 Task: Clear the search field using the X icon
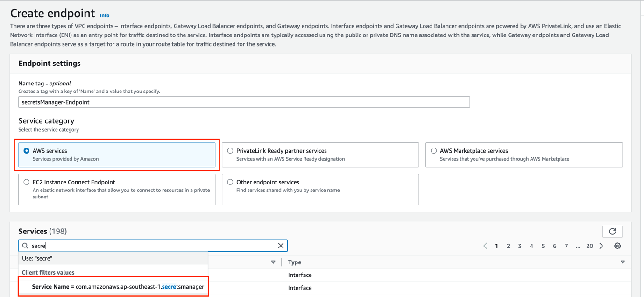(281, 245)
